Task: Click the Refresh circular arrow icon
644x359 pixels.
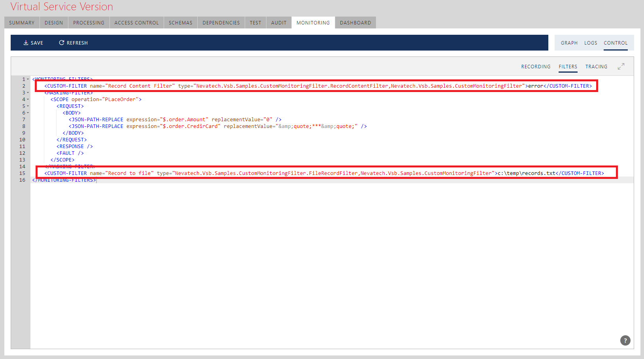Action: [62, 43]
